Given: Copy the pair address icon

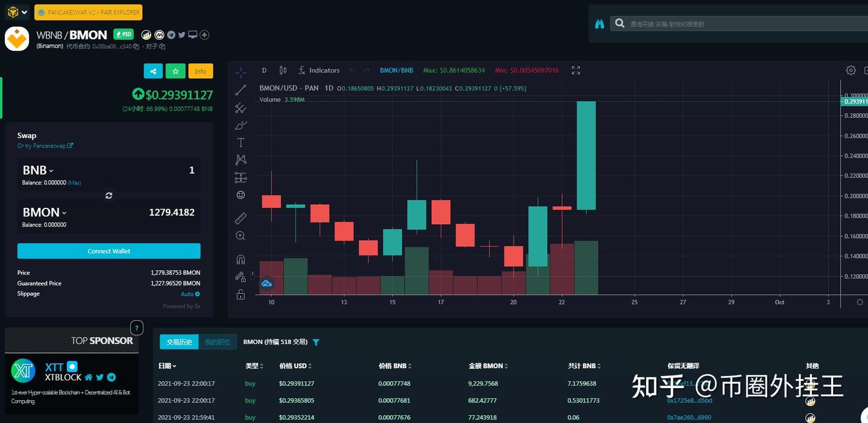Looking at the screenshot, I should (x=162, y=46).
